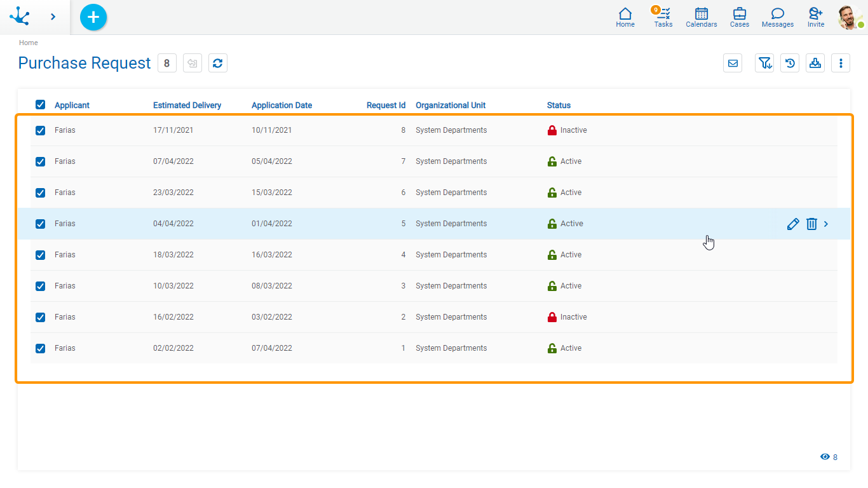Screen dimensions: 868x488
Task: Click the Home breadcrumb link
Action: coord(29,43)
